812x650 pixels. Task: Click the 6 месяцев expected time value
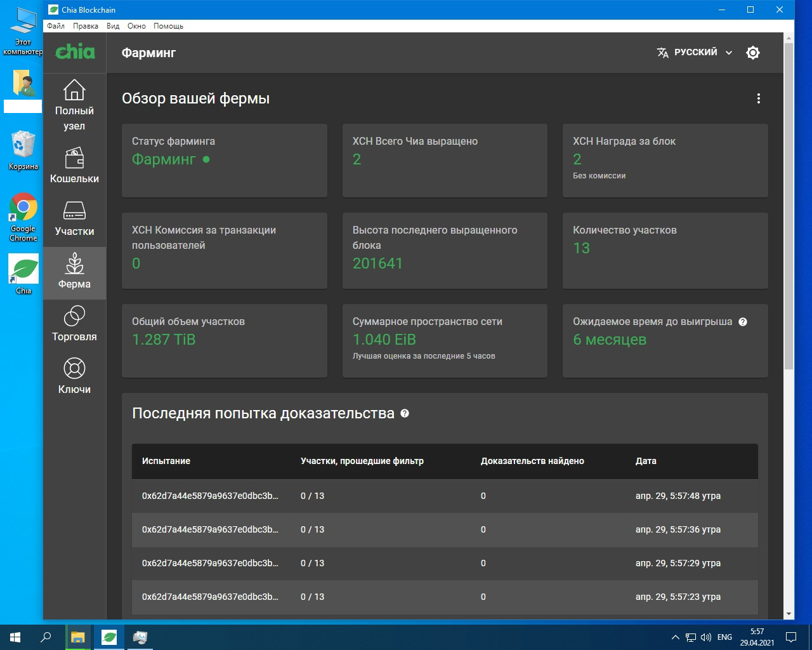[x=610, y=340]
